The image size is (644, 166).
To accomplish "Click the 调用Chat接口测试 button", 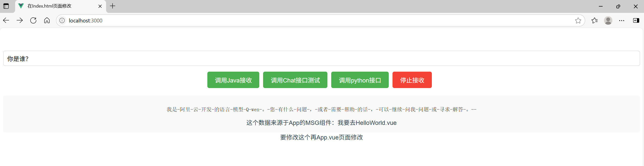I will pyautogui.click(x=295, y=80).
